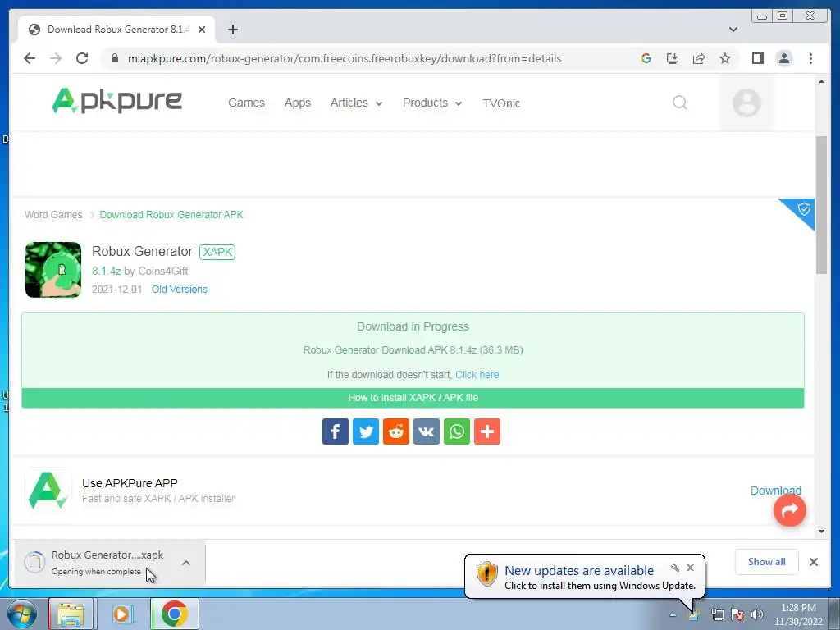The height and width of the screenshot is (630, 840).
Task: Open the Games menu
Action: [246, 103]
